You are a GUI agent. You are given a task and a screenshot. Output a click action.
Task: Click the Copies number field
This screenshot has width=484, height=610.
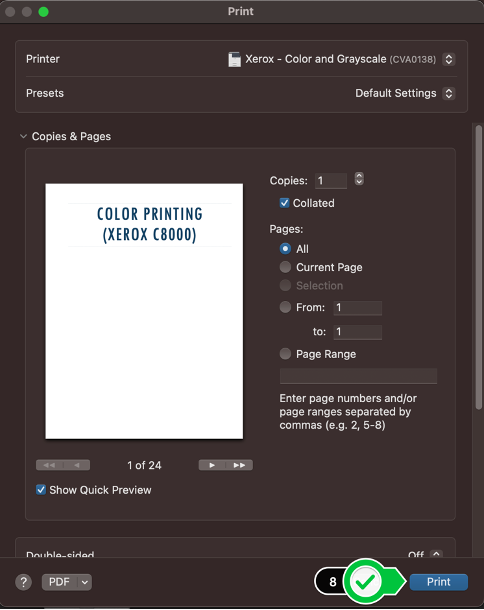pos(331,181)
